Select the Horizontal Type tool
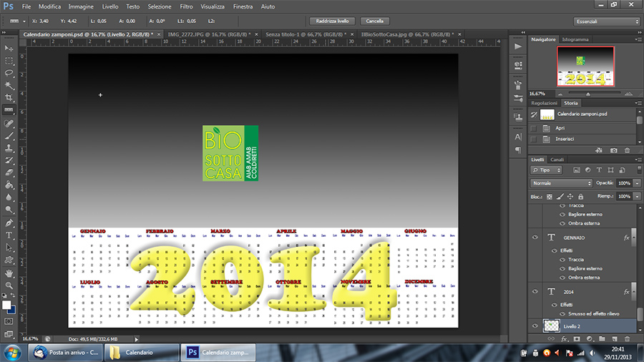The height and width of the screenshot is (362, 644). [9, 235]
